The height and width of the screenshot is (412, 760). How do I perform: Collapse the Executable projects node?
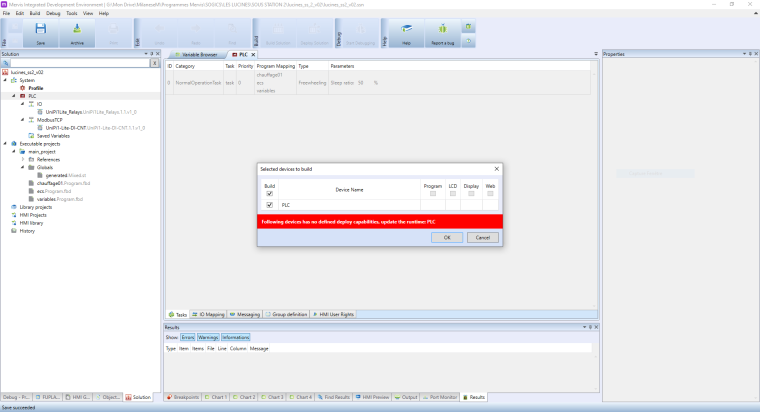coord(5,143)
